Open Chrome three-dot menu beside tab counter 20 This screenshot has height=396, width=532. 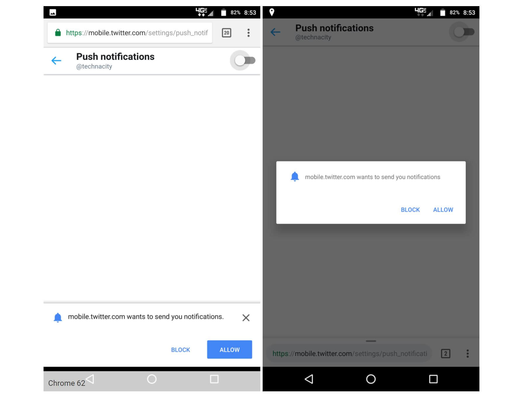(x=248, y=33)
